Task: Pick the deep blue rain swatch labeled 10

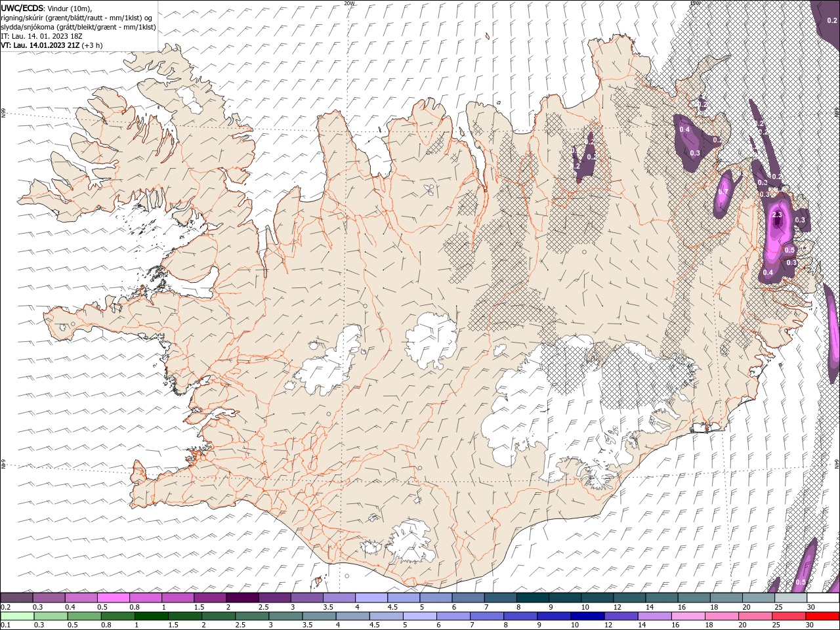Action: coord(587,616)
